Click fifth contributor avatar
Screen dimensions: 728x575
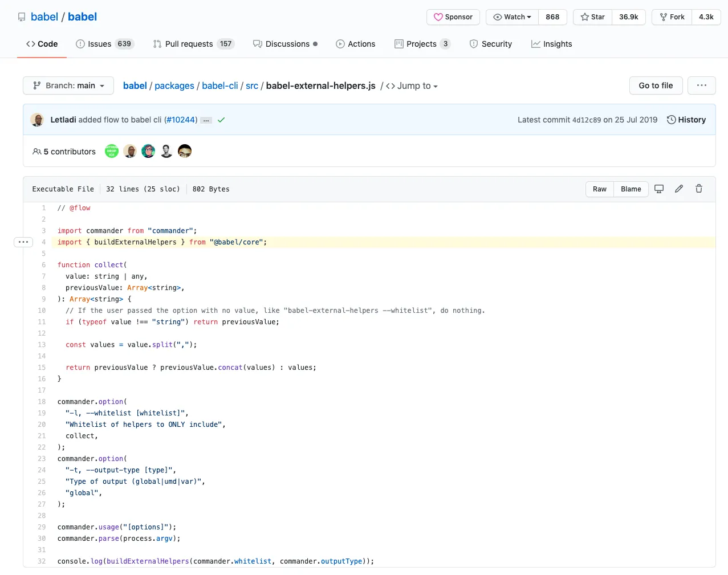click(185, 151)
